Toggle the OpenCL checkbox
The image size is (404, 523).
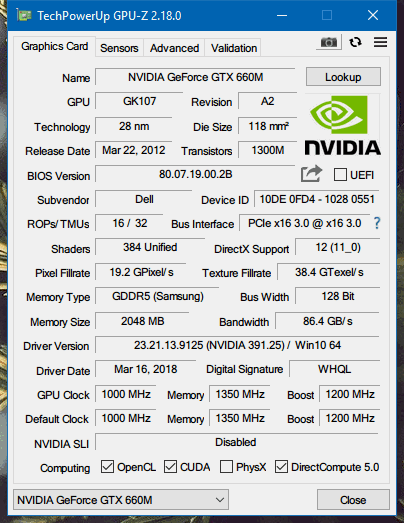click(x=107, y=467)
